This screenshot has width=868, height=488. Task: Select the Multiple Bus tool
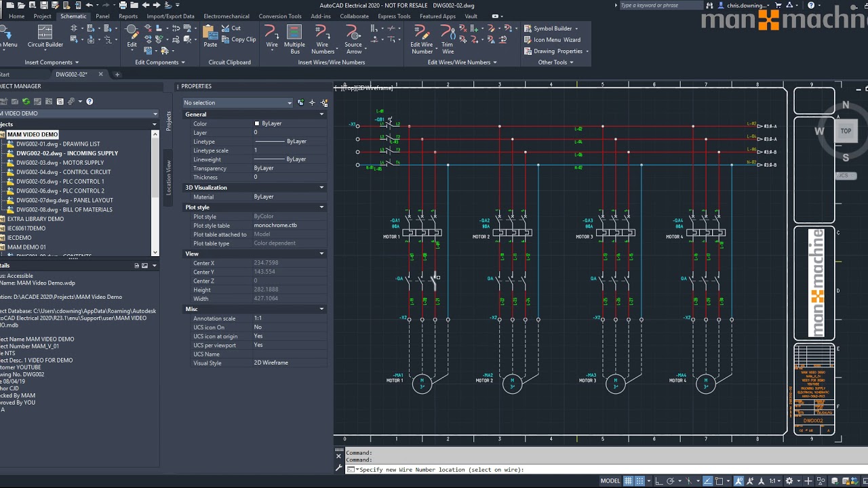(x=294, y=39)
